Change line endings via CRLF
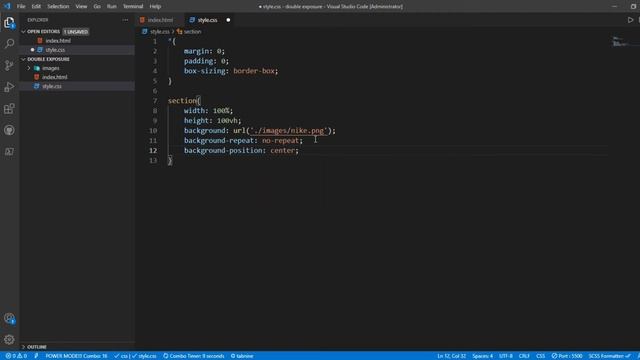 click(x=524, y=356)
